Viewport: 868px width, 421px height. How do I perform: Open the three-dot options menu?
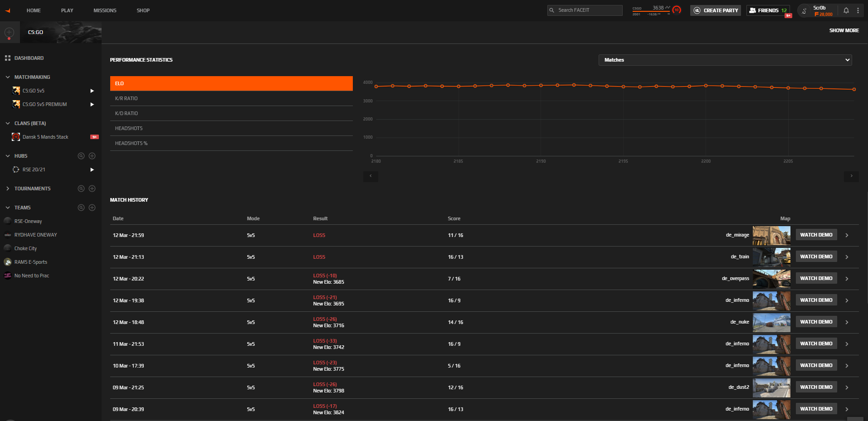click(858, 10)
